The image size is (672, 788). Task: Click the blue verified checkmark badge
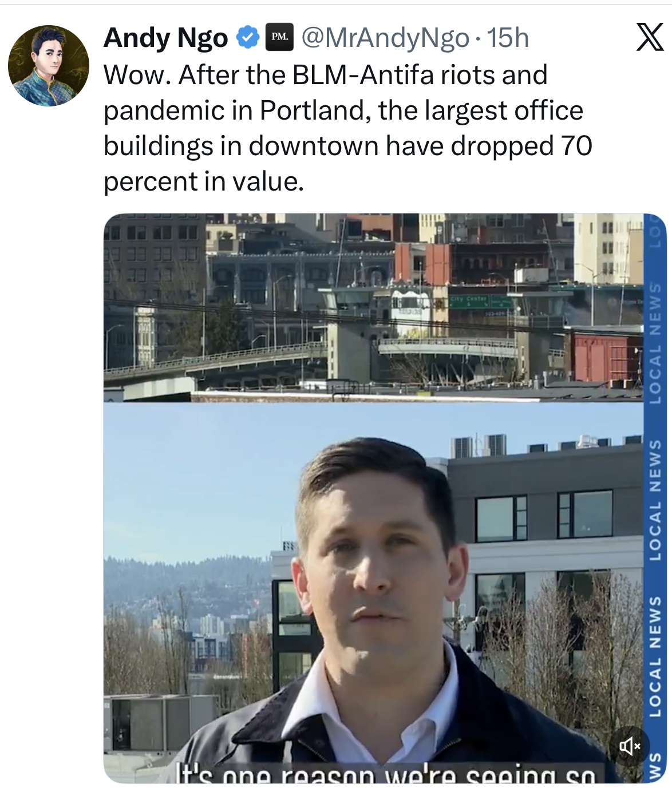pyautogui.click(x=247, y=38)
